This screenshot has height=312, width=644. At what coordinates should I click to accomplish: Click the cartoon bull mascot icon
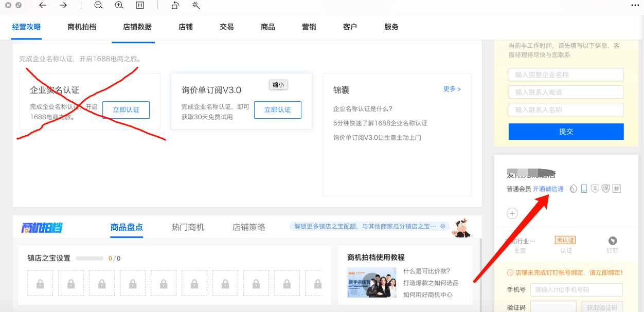tap(463, 227)
